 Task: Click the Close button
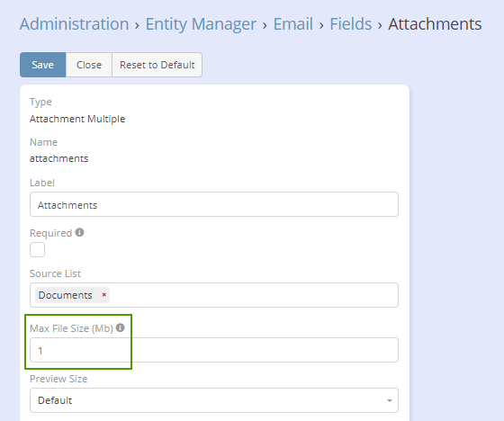click(89, 65)
